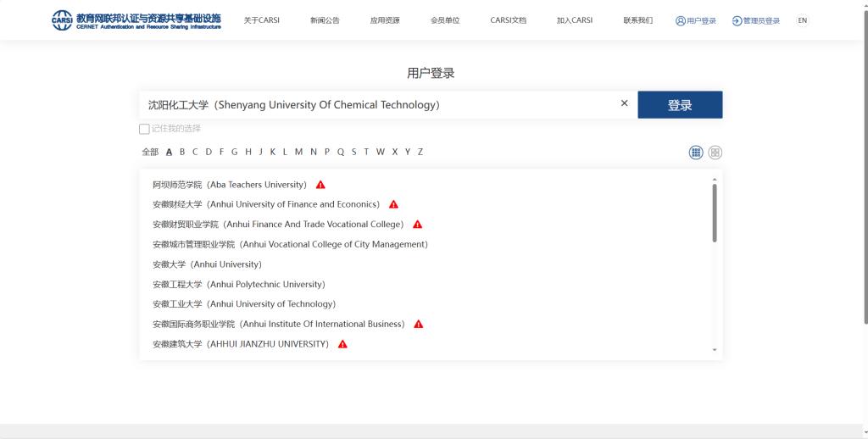This screenshot has height=439, width=868.
Task: Click the 管理员登录 link in header
Action: (756, 21)
